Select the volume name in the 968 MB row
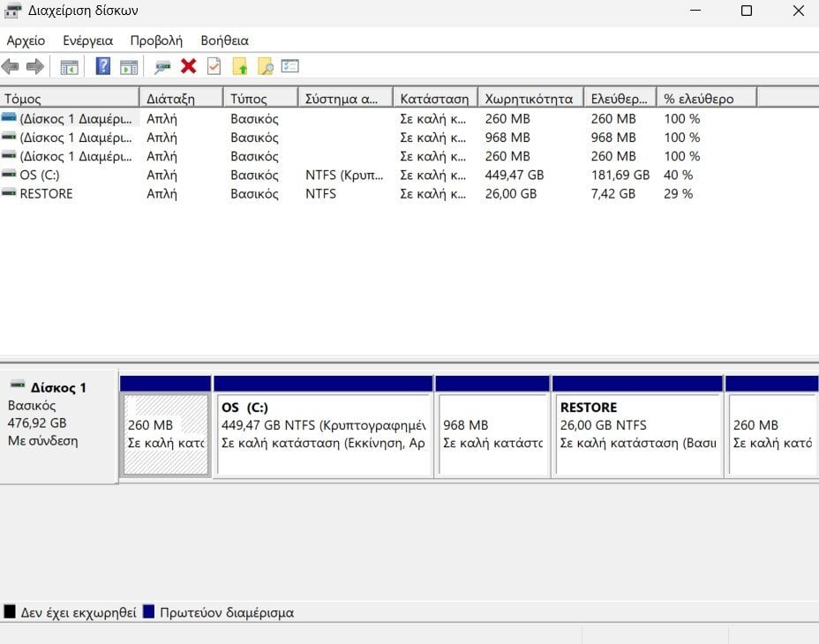This screenshot has height=644, width=819. (x=76, y=138)
